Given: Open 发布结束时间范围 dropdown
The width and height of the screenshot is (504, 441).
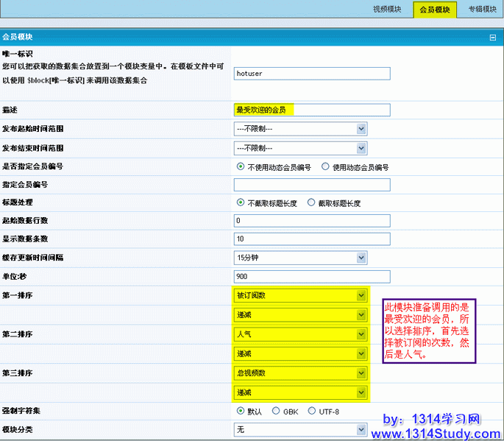Looking at the screenshot, I should (299, 147).
